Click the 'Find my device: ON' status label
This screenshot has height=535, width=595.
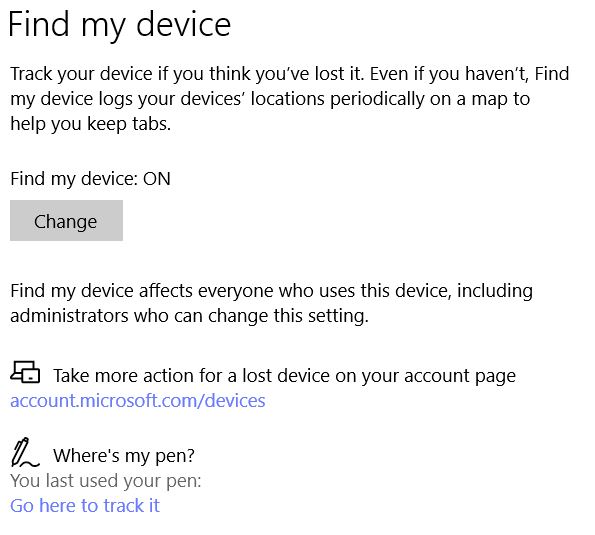pyautogui.click(x=90, y=179)
